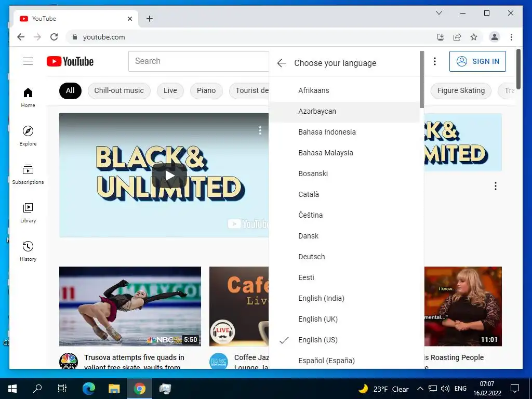The image size is (532, 399).
Task: Choose Čeština language
Action: point(344,215)
